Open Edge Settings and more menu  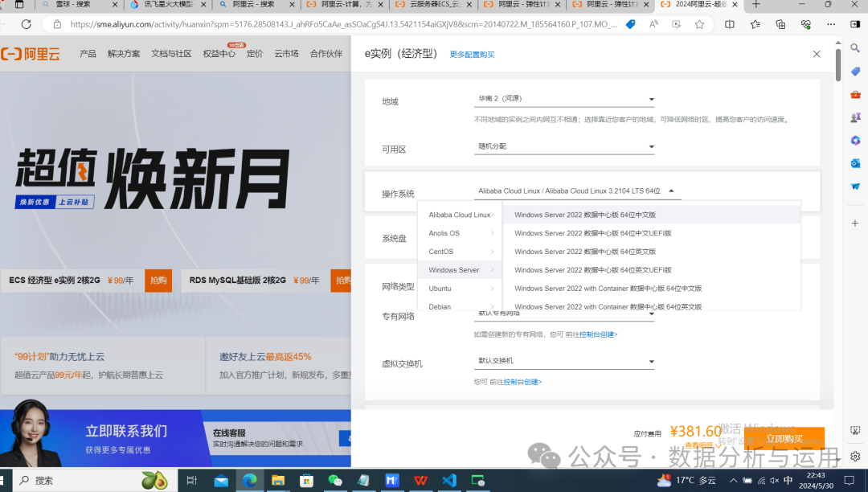[x=831, y=24]
